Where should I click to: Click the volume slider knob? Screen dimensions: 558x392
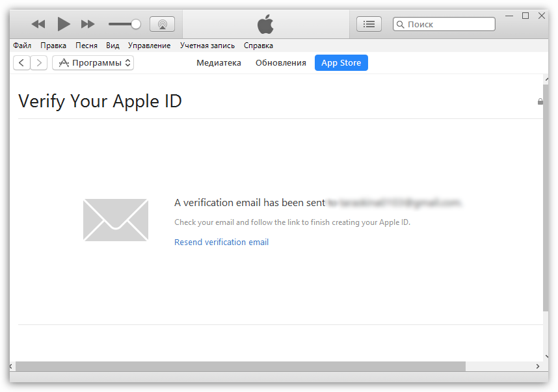(x=135, y=24)
